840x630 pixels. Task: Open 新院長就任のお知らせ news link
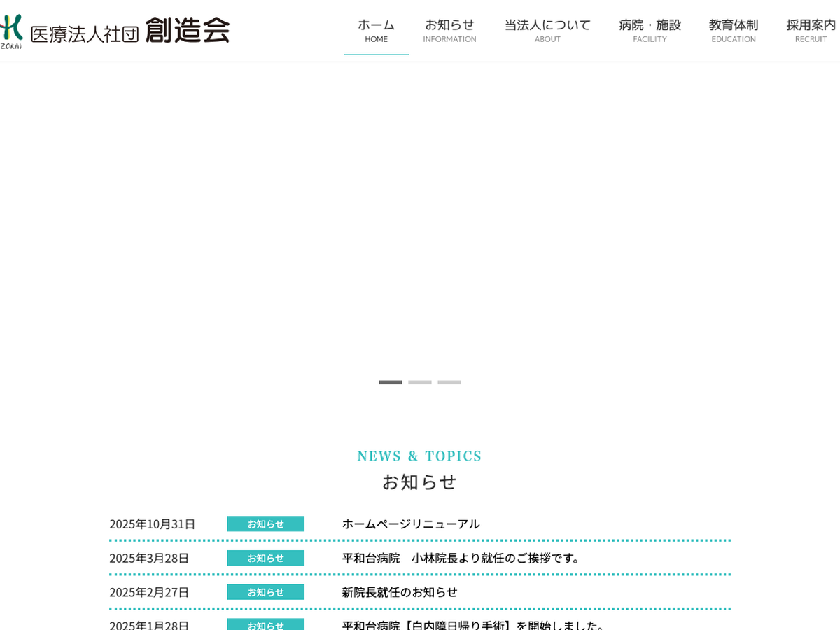click(400, 592)
